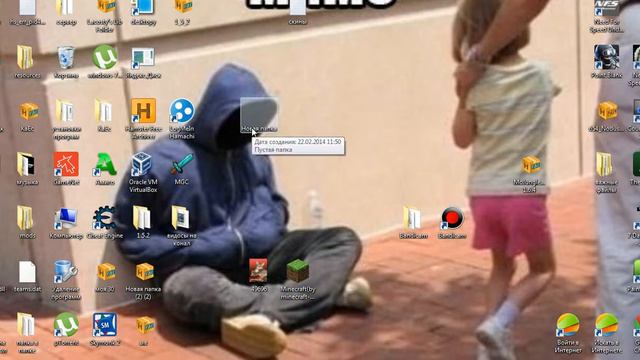Click Войти в Интернет shortcut
The height and width of the screenshot is (360, 640).
568,332
